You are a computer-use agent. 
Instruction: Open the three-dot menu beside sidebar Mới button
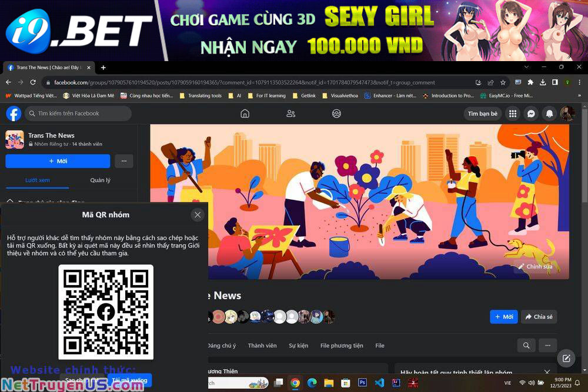(x=123, y=161)
